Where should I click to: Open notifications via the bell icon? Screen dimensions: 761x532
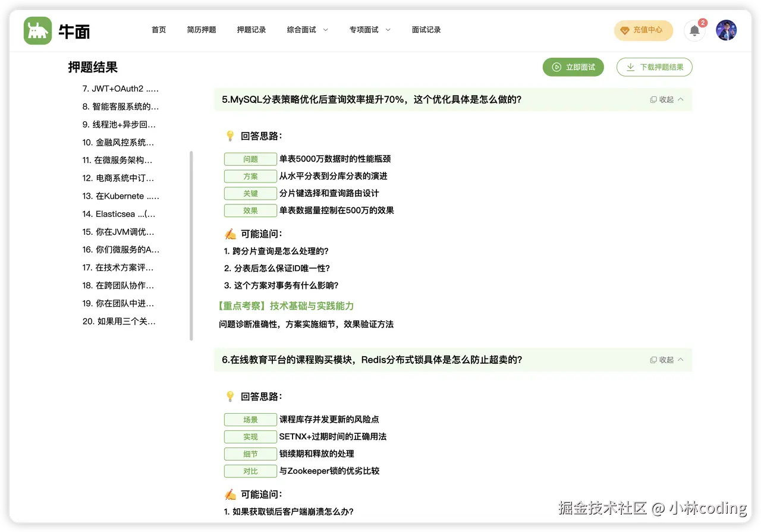point(694,30)
